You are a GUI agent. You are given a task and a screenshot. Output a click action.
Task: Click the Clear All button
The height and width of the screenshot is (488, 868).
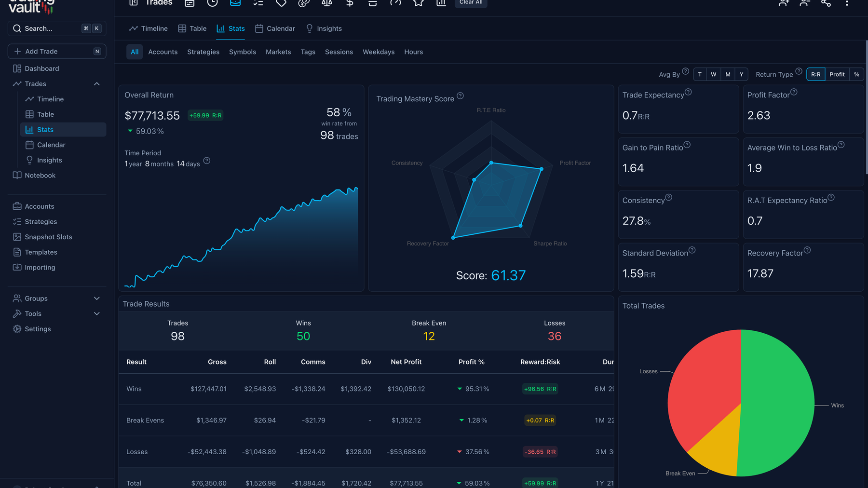(x=470, y=2)
